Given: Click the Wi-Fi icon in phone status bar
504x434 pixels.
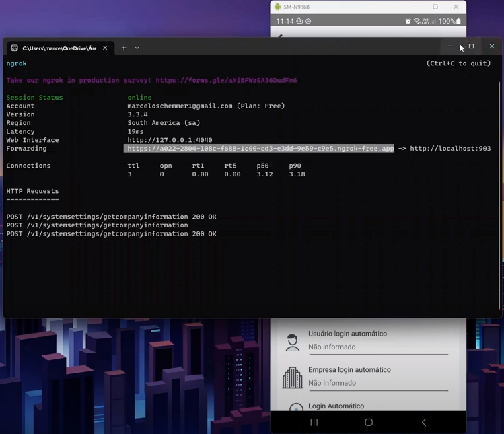Looking at the screenshot, I should coord(417,22).
